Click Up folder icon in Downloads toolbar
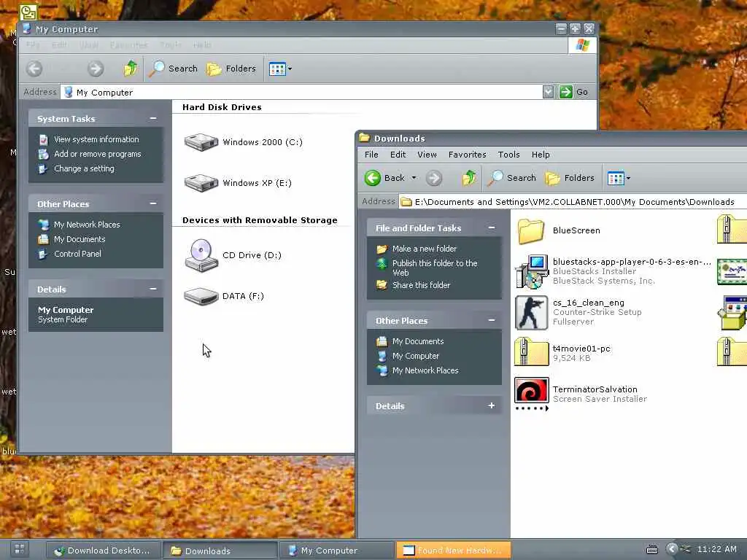This screenshot has height=560, width=747. tap(469, 178)
